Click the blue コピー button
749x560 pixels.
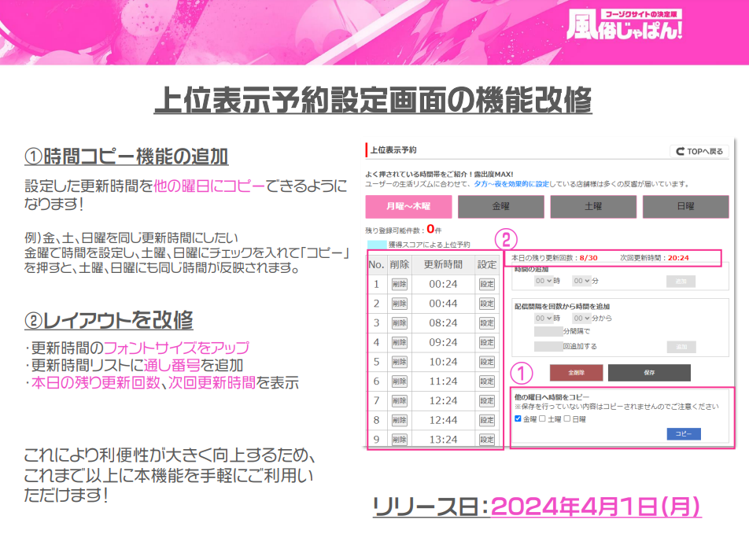(684, 433)
